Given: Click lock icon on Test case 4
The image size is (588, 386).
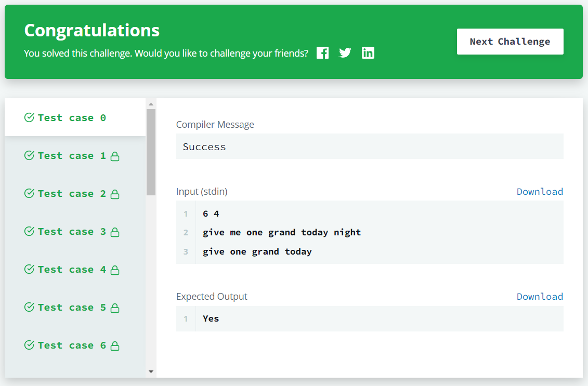Looking at the screenshot, I should [x=115, y=270].
